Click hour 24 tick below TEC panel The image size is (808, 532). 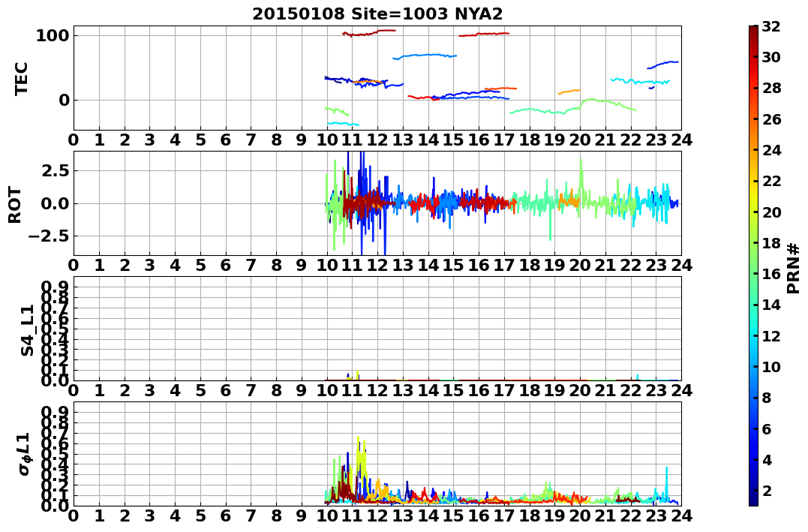[682, 140]
